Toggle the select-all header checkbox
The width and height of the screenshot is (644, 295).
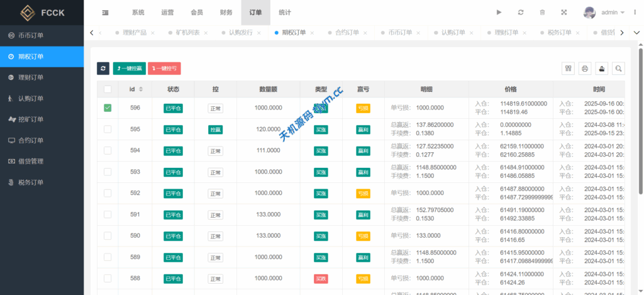[x=108, y=89]
